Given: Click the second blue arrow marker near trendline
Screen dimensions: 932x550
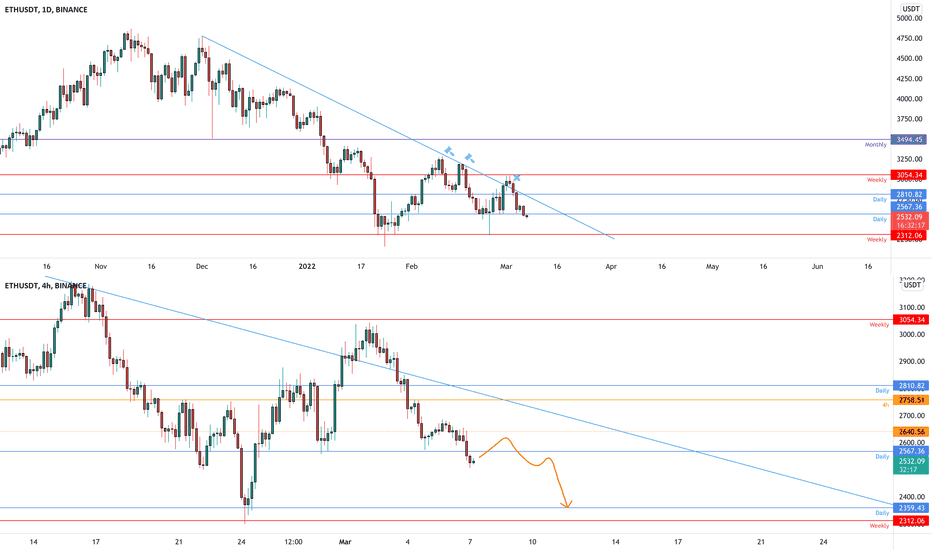Looking at the screenshot, I should (x=470, y=158).
